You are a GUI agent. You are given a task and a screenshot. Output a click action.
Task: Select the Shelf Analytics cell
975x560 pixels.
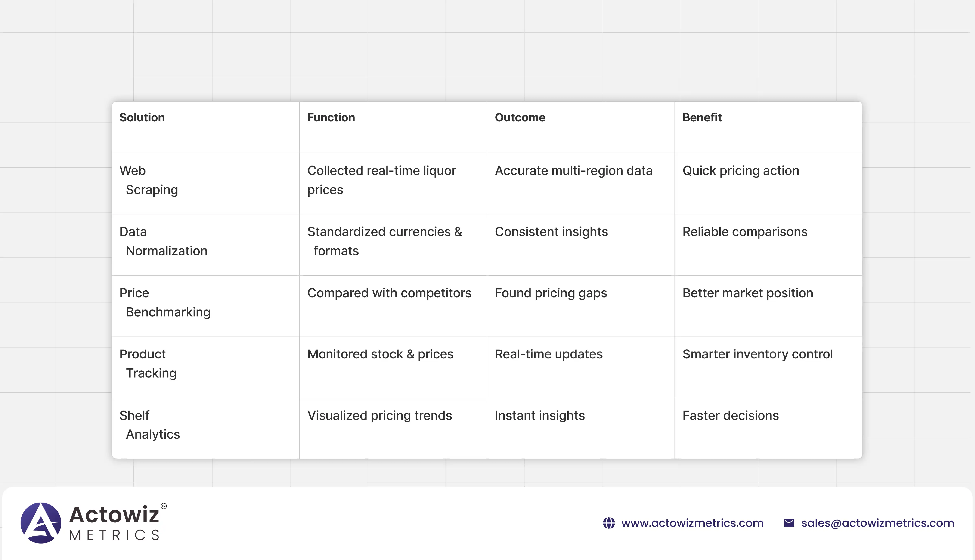(150, 425)
